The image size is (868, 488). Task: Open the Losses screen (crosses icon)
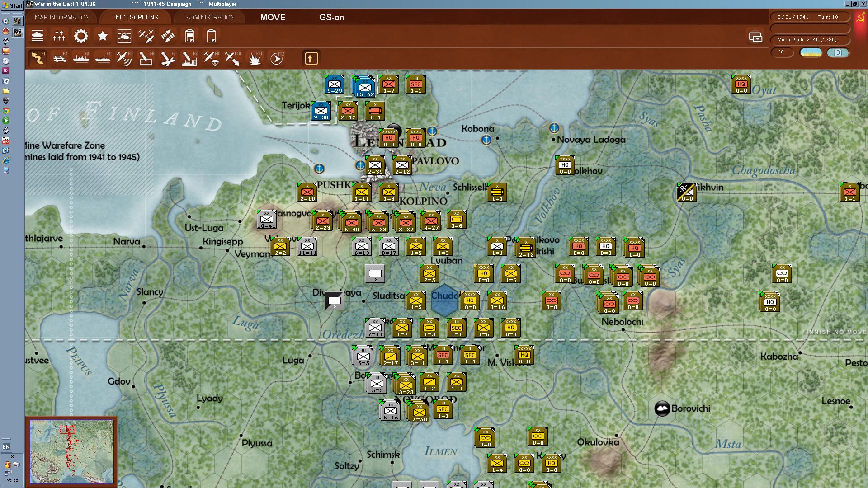tap(59, 36)
